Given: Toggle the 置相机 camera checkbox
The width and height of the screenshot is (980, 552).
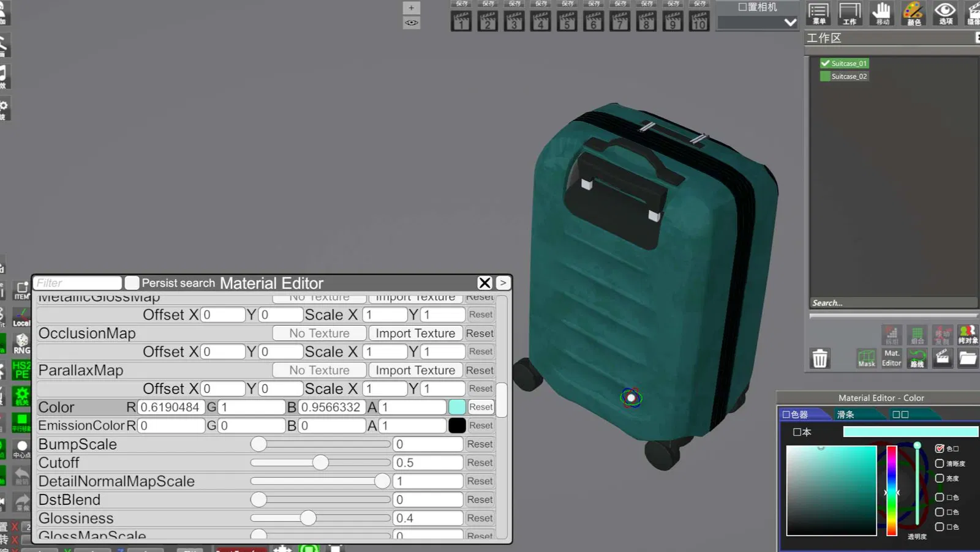Looking at the screenshot, I should tap(742, 7).
